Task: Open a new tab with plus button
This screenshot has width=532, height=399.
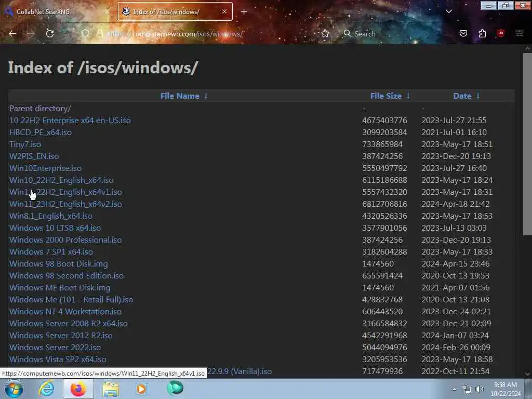Action: point(244,12)
